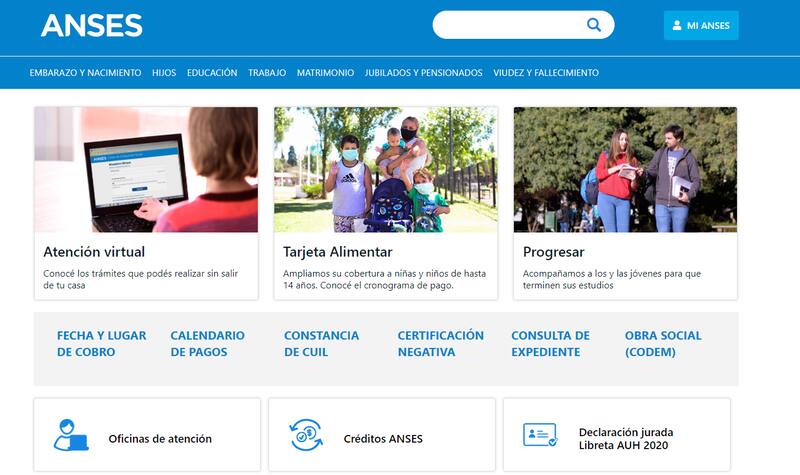Open the Atención virtual card title

pos(94,252)
